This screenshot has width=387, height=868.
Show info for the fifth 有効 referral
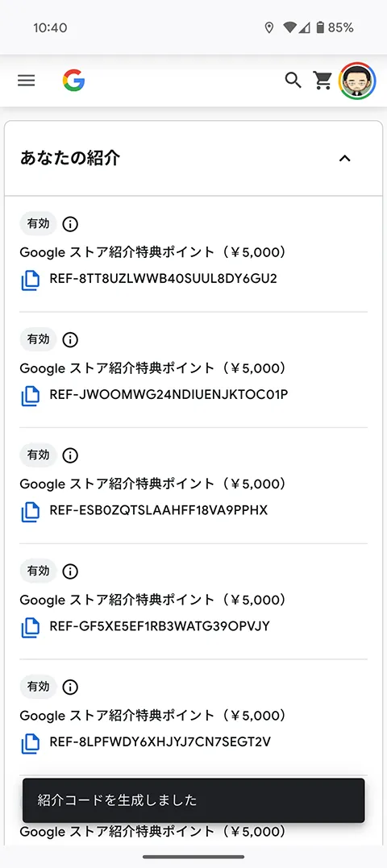[70, 687]
